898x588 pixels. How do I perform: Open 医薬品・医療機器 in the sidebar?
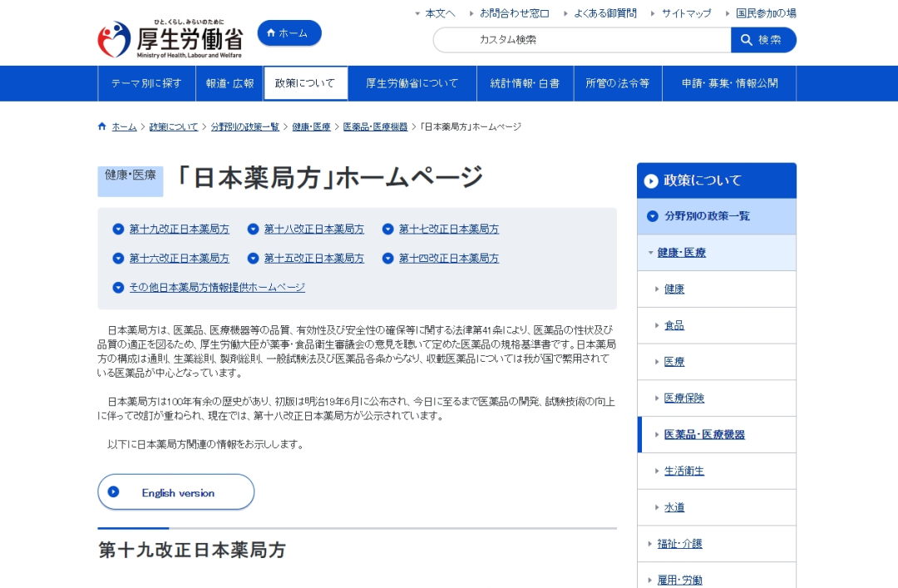(x=704, y=435)
